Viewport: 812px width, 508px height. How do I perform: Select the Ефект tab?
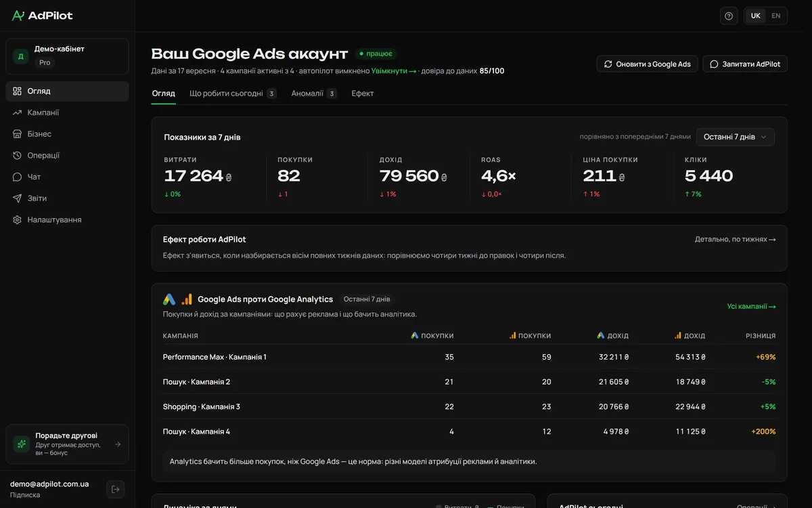pos(363,93)
